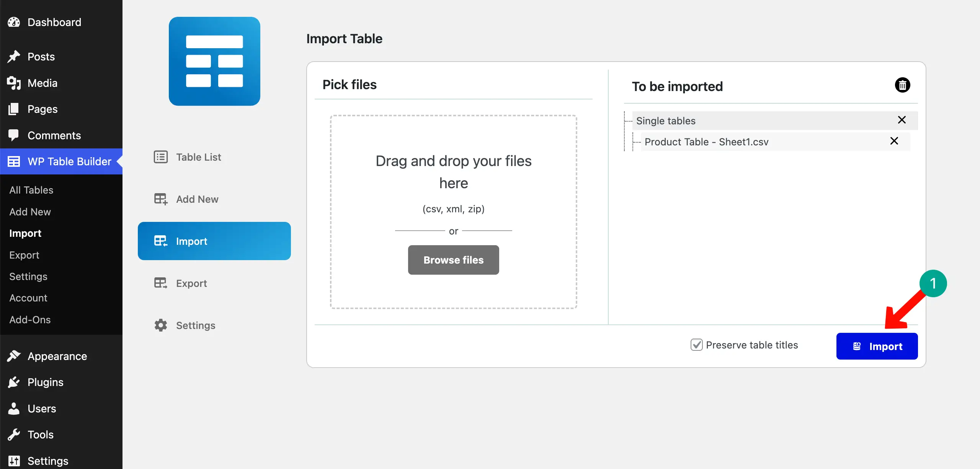Open Table List using its icon
The height and width of the screenshot is (469, 980).
(160, 157)
